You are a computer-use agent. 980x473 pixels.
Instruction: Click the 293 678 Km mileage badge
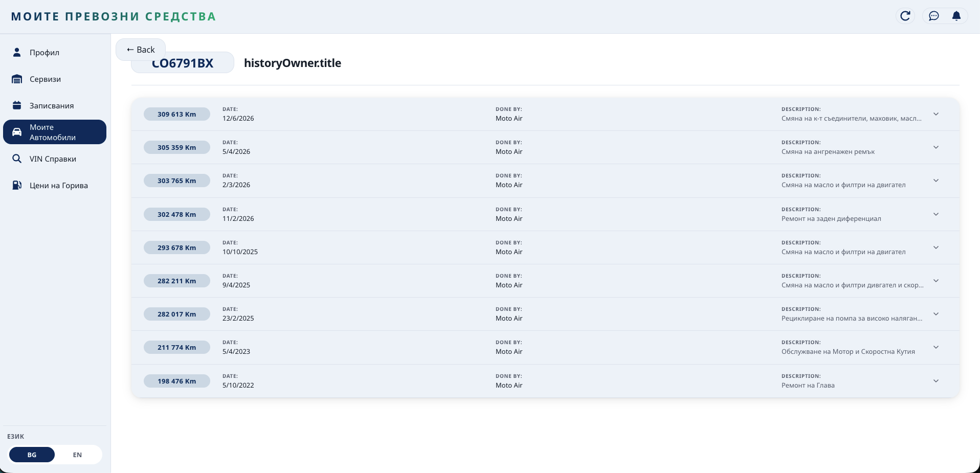177,247
